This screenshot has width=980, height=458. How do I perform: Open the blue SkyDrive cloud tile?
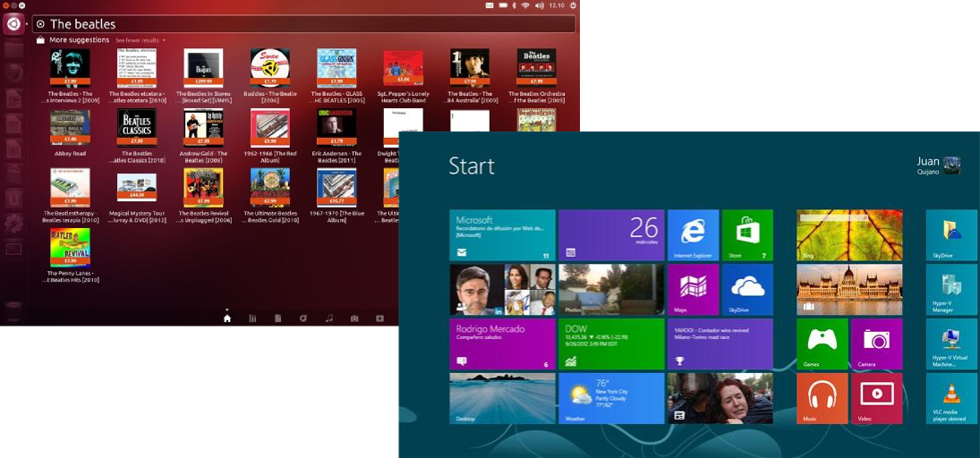pyautogui.click(x=747, y=289)
